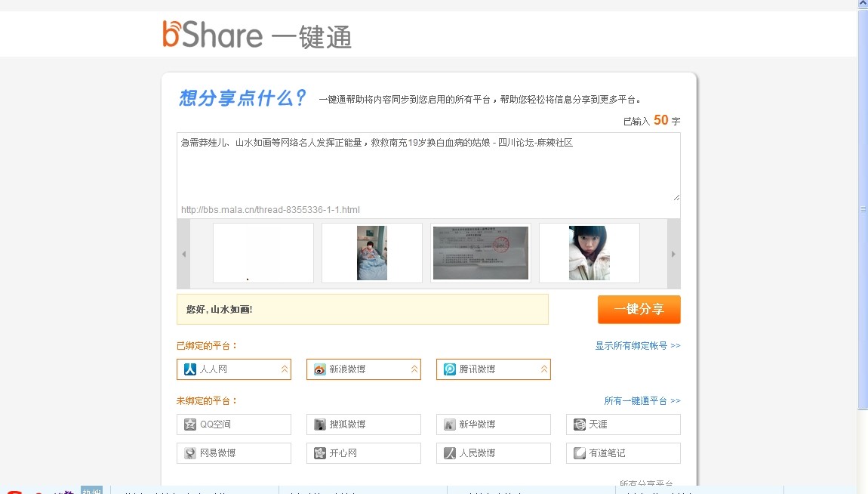
Task: Select the QQ空间 unbound platform
Action: [234, 425]
